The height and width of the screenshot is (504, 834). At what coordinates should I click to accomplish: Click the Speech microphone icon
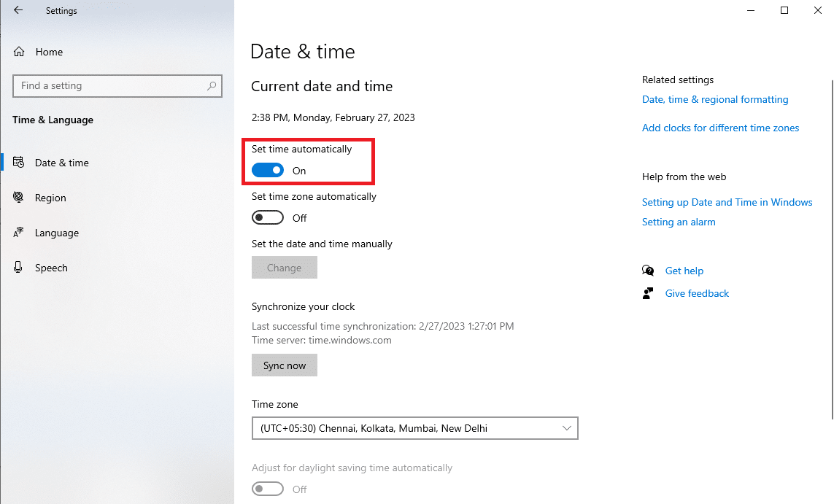[x=18, y=268]
